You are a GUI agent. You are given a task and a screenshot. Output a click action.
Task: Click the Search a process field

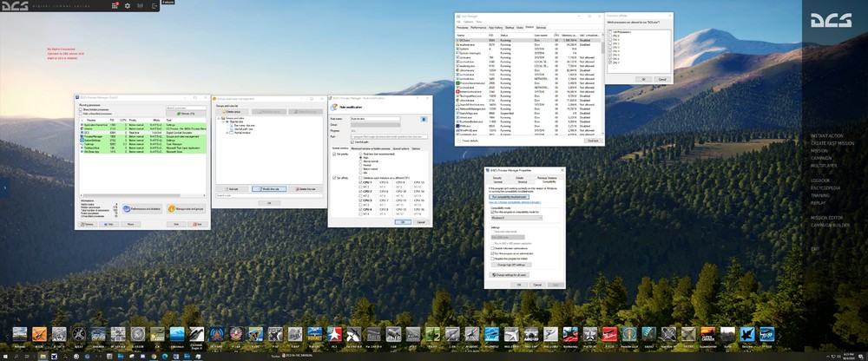click(x=186, y=108)
